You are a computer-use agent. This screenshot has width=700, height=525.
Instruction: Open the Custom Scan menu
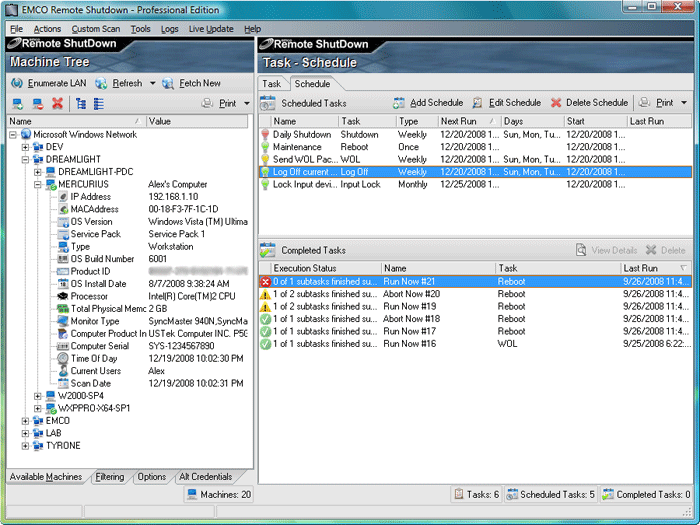[x=96, y=29]
